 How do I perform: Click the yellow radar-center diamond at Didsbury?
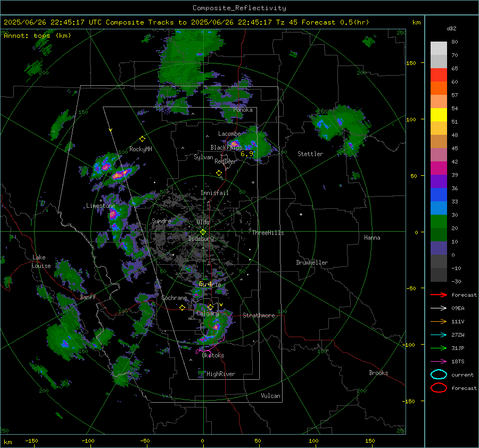(x=203, y=232)
